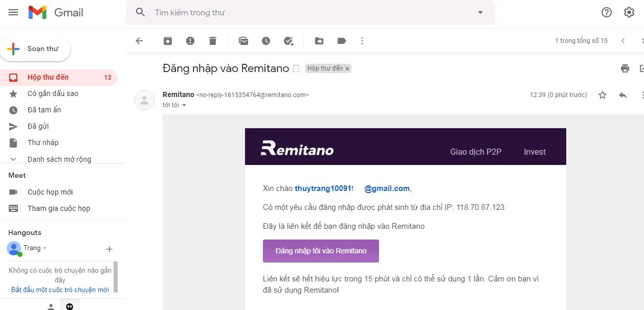
Task: Click the Trang Hangouts avatar
Action: (x=14, y=249)
